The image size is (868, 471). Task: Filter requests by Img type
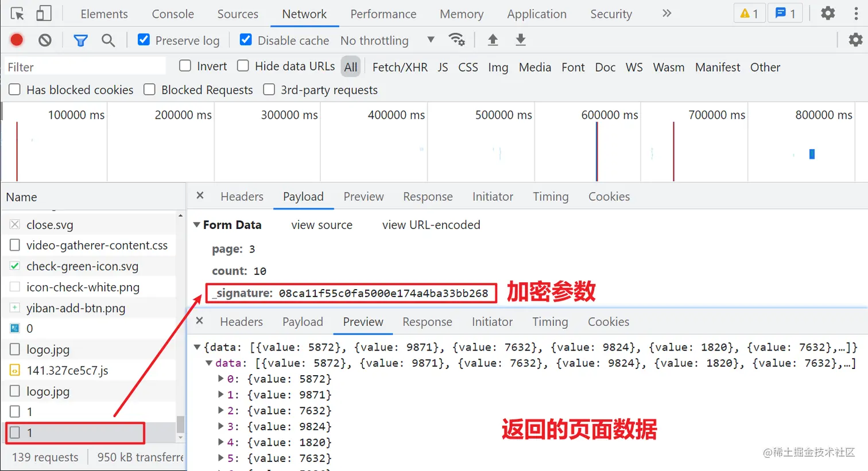(x=498, y=67)
